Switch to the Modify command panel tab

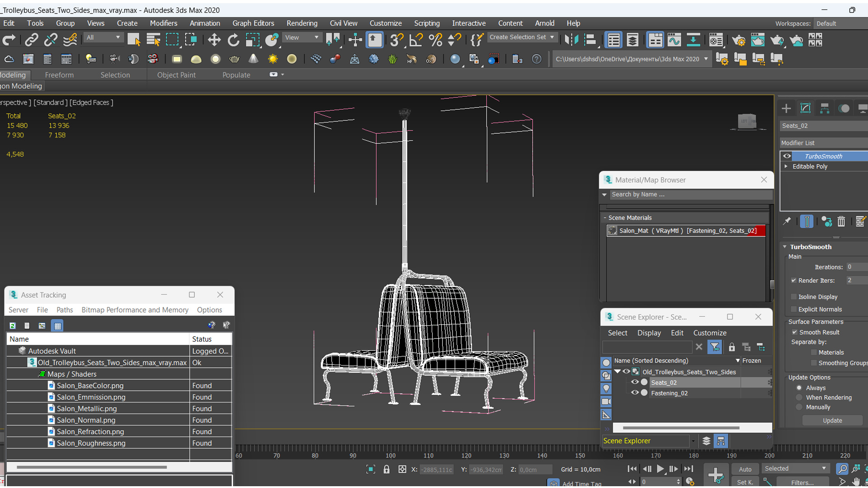805,108
